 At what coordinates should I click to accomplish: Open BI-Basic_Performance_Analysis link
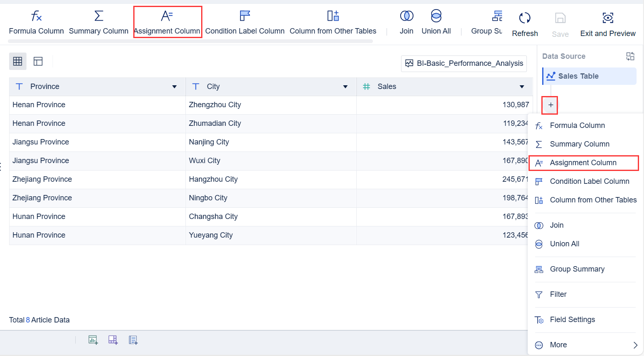464,63
